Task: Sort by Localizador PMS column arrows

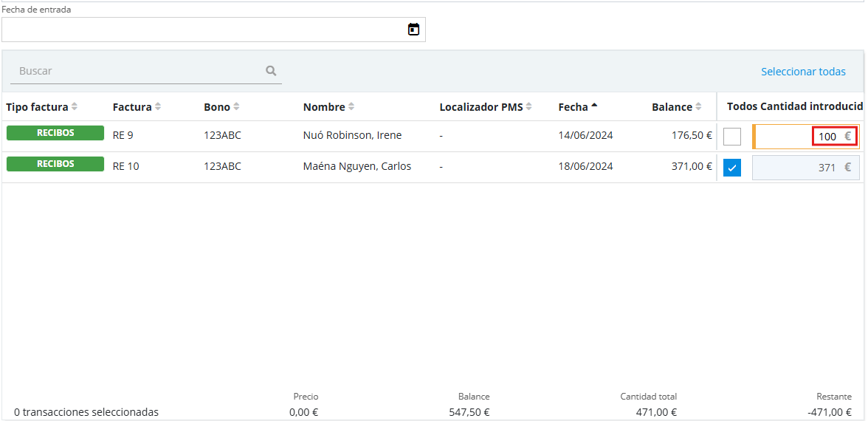Action: click(529, 107)
